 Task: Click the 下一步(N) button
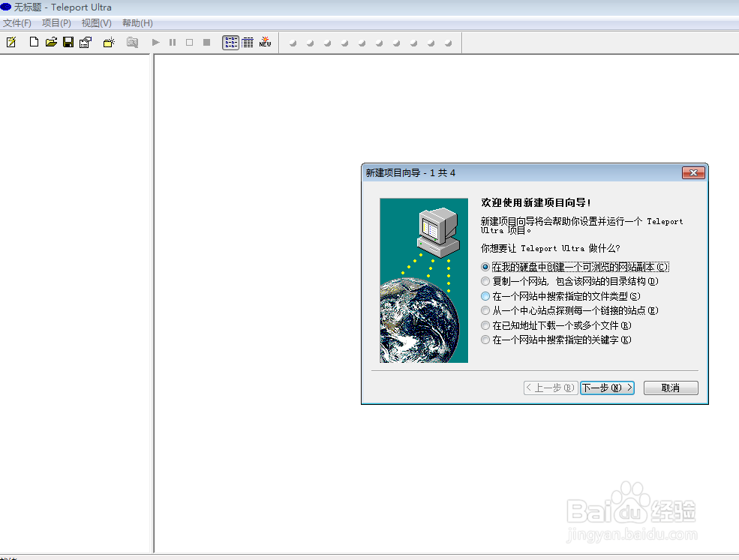click(x=607, y=388)
